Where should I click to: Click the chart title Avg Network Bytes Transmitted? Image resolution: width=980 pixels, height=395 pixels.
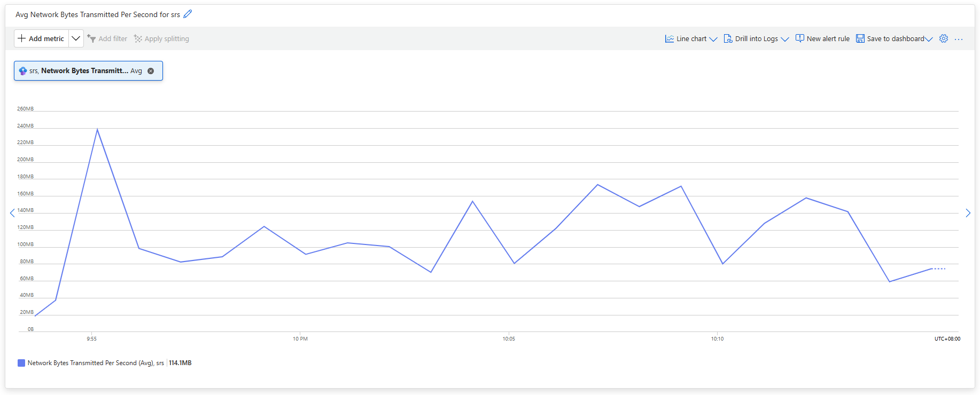[98, 14]
